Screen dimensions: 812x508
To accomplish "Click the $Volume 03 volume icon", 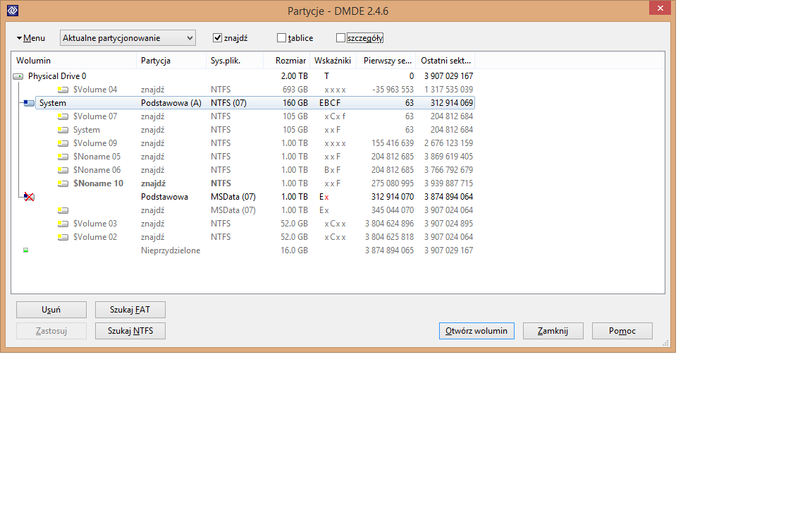I will (x=63, y=224).
